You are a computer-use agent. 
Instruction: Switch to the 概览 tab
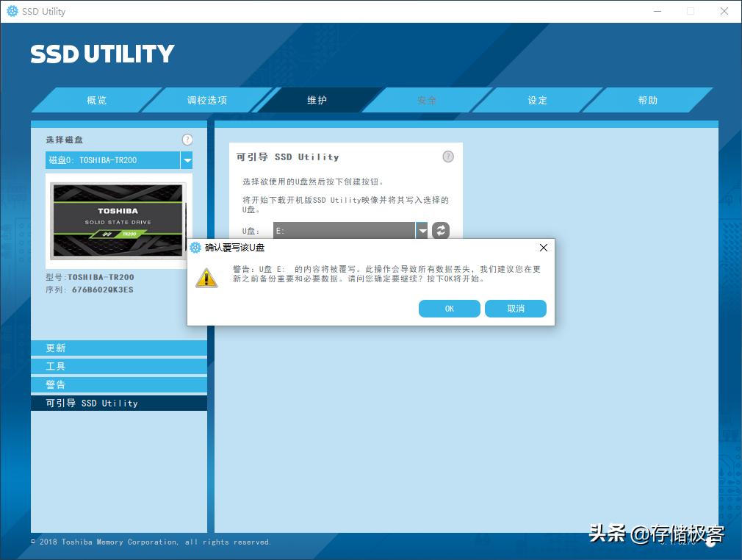tap(96, 100)
